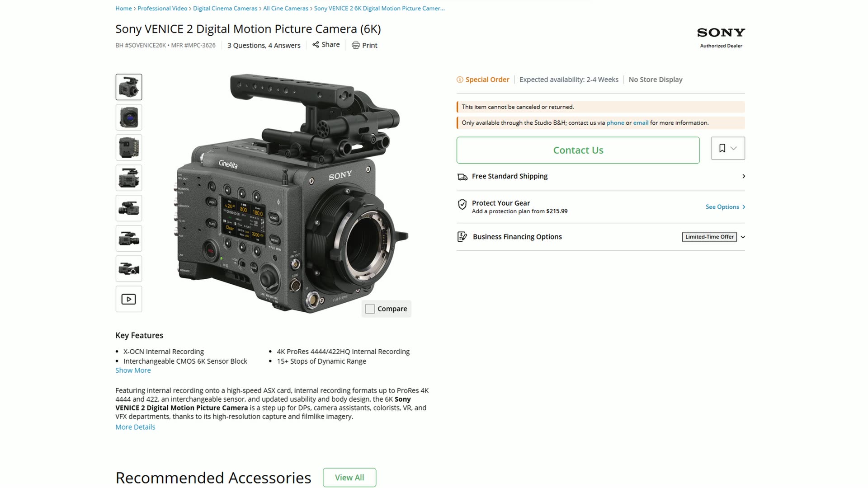Select fourth thumbnail of camera
The width and height of the screenshot is (868, 488).
tap(129, 178)
